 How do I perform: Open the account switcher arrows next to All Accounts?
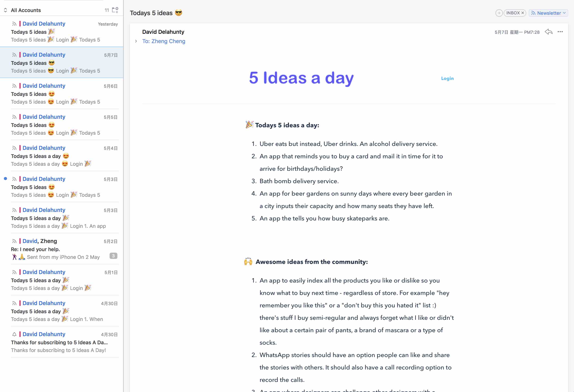(x=5, y=10)
